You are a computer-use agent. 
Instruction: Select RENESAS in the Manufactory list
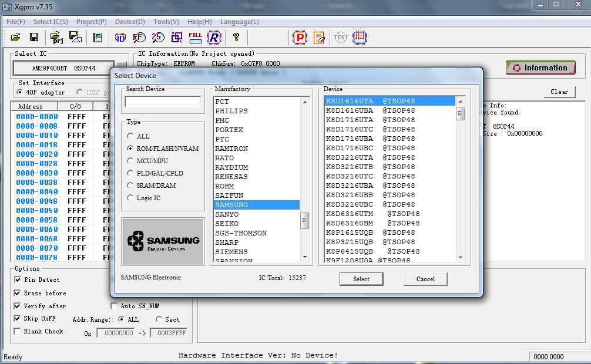(x=257, y=177)
